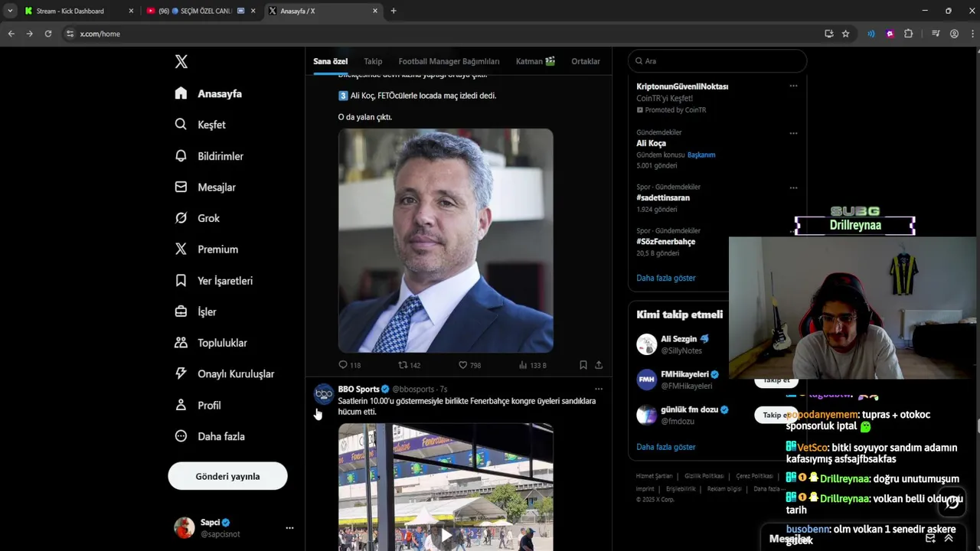This screenshot has height=551, width=980.
Task: Open FMHikayeleri profile suggestion
Action: 684,374
